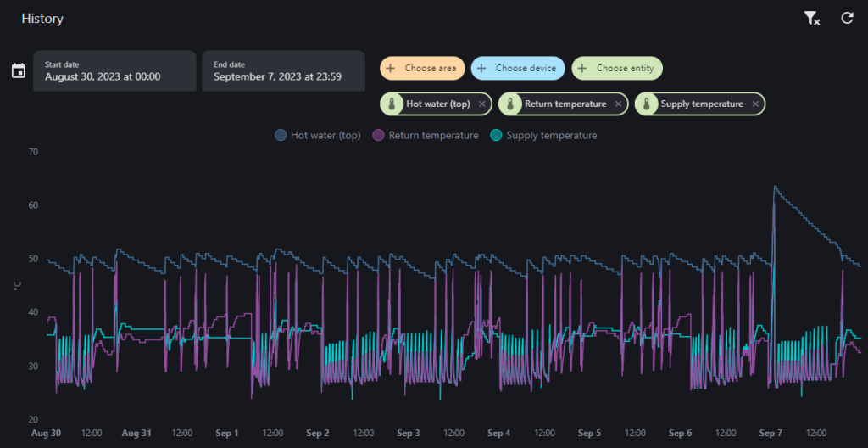Viewport: 868px width, 448px height.
Task: Click thermometer icon on Hot water chip
Action: click(x=392, y=104)
